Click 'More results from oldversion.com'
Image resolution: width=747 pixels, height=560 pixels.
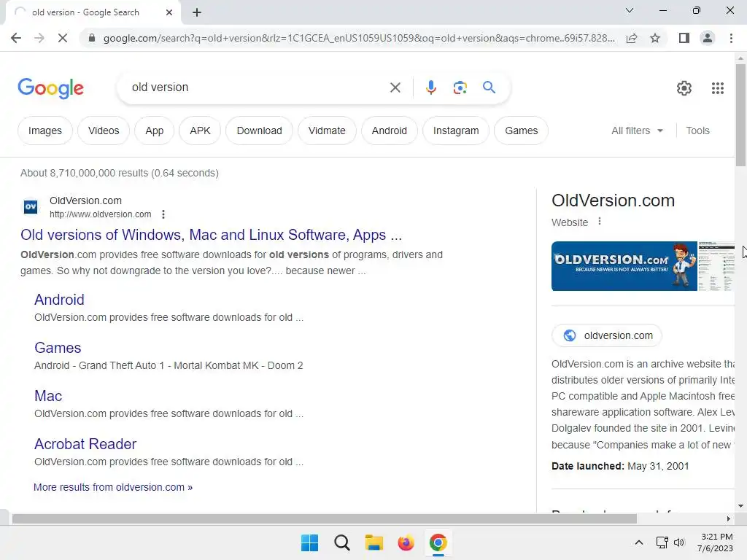113,487
